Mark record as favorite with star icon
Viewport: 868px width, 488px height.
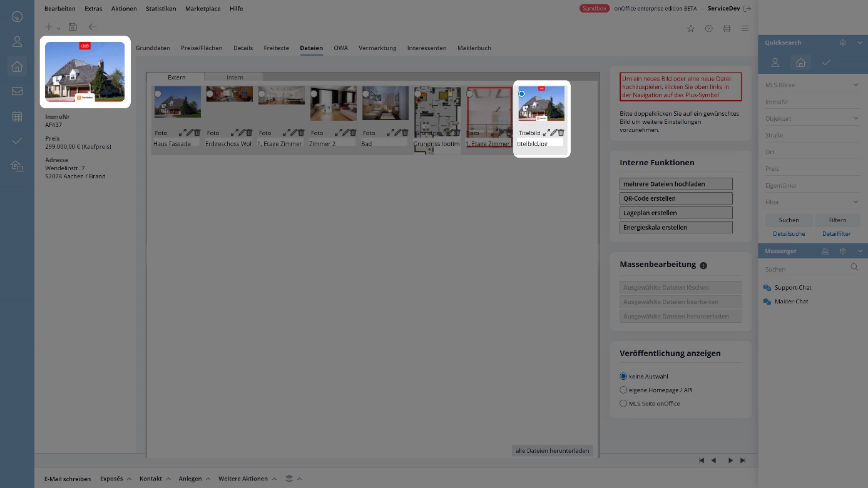[x=691, y=29]
